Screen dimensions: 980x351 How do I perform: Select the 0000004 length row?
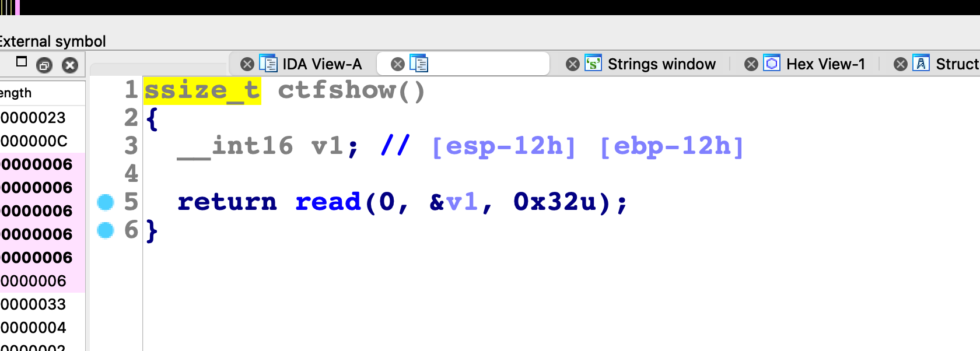tap(43, 328)
